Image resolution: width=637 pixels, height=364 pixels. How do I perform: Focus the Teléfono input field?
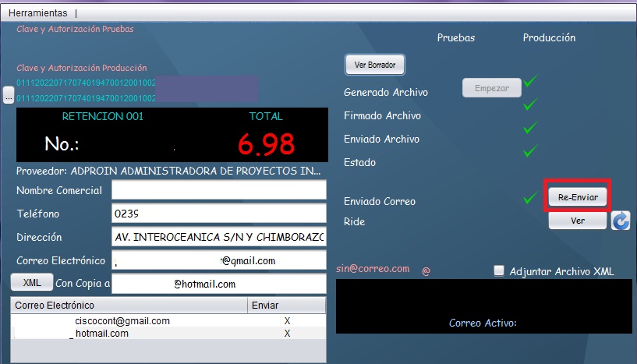pyautogui.click(x=218, y=214)
